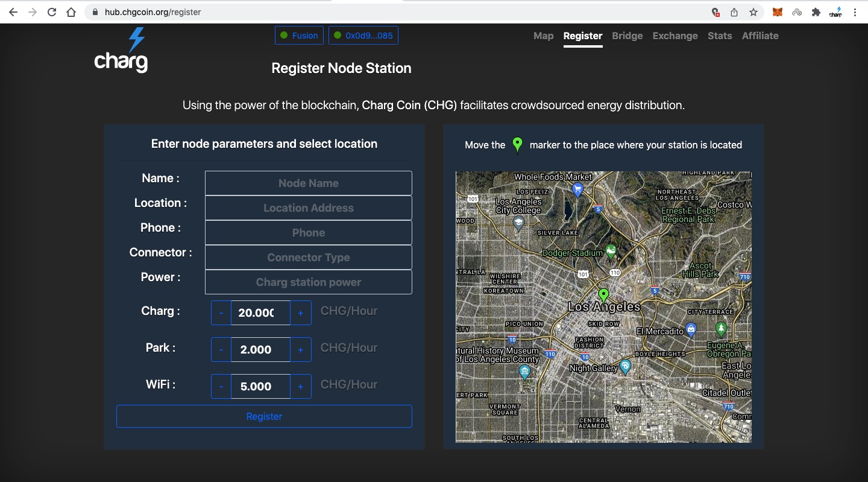868x482 pixels.
Task: Click Whole Foods Market shopping pin
Action: tap(577, 189)
